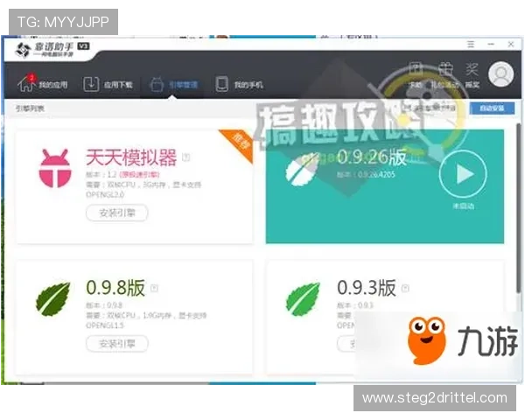Screen dimensions: 525x420
Task: Click the help icon next to 0.9.3版
Action: click(405, 288)
